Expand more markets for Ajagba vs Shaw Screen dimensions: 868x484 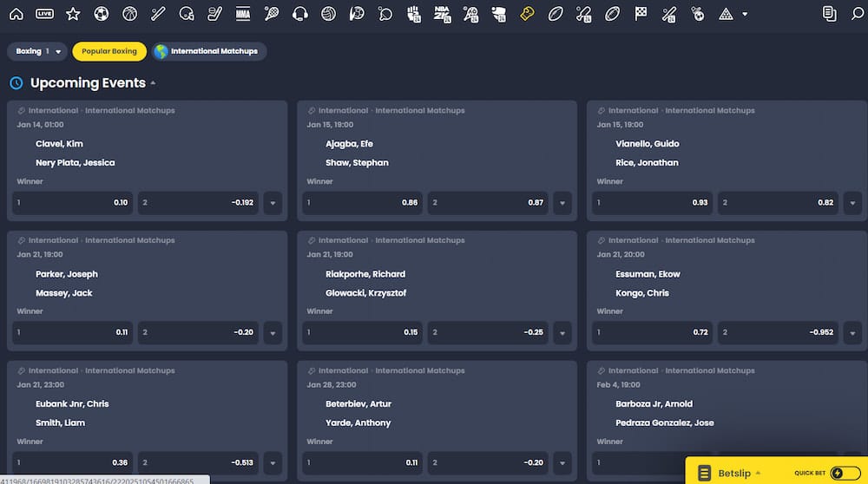coord(562,203)
